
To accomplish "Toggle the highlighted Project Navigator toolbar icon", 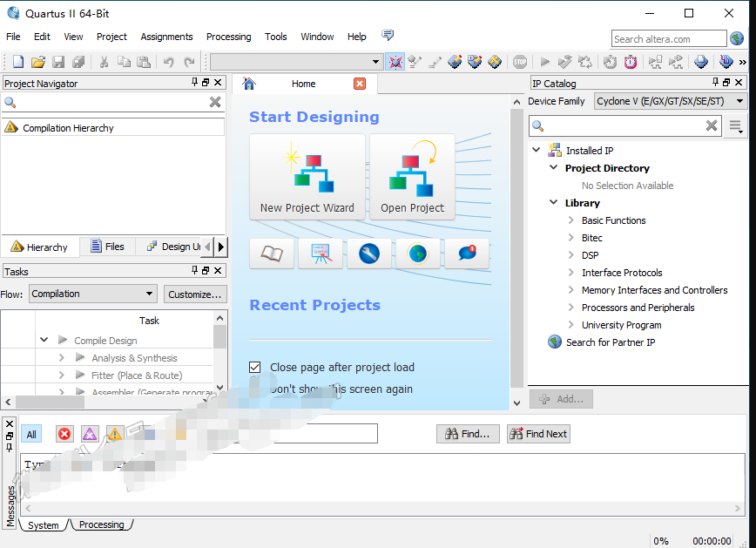I will pos(395,62).
